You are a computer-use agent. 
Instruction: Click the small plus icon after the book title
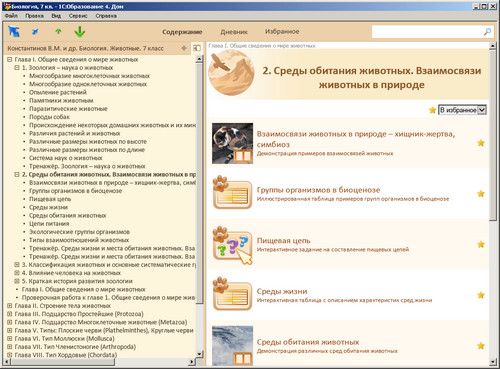pyautogui.click(x=184, y=48)
